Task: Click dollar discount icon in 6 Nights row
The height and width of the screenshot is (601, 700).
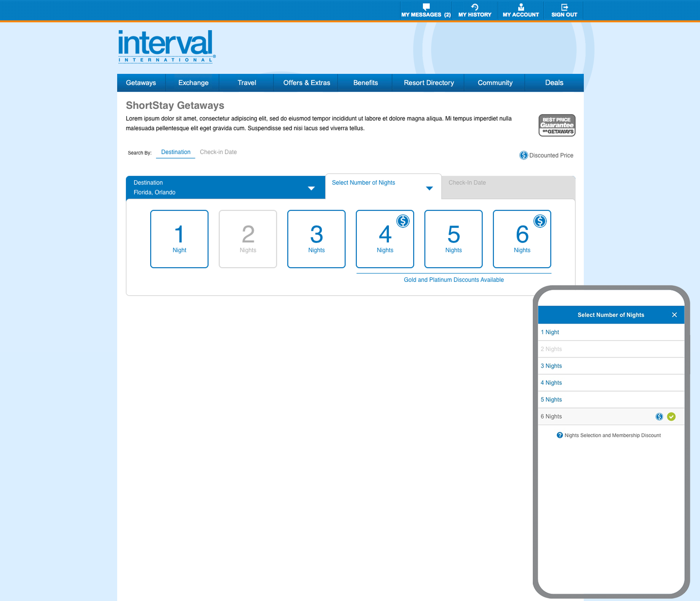Action: pyautogui.click(x=659, y=416)
